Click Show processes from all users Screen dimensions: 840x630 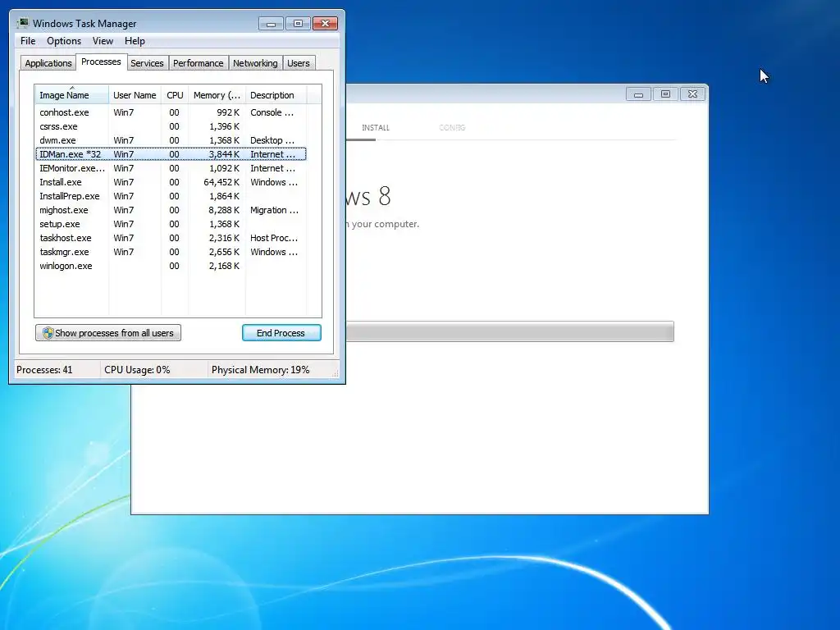click(108, 333)
